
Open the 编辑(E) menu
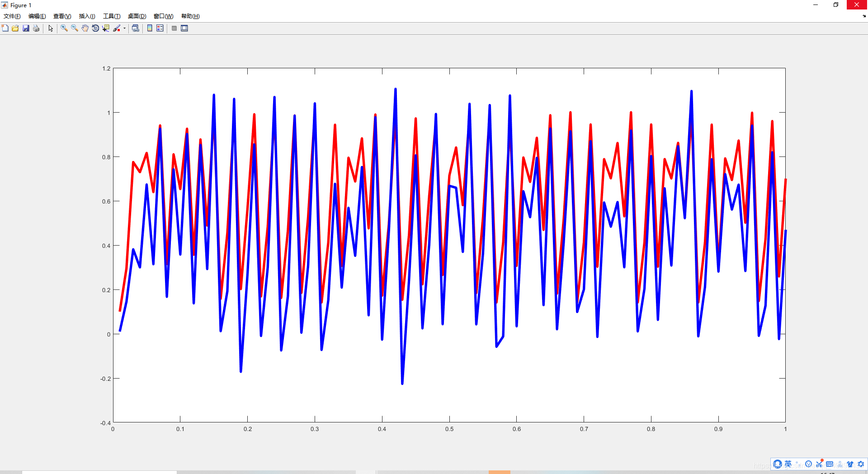(x=37, y=16)
